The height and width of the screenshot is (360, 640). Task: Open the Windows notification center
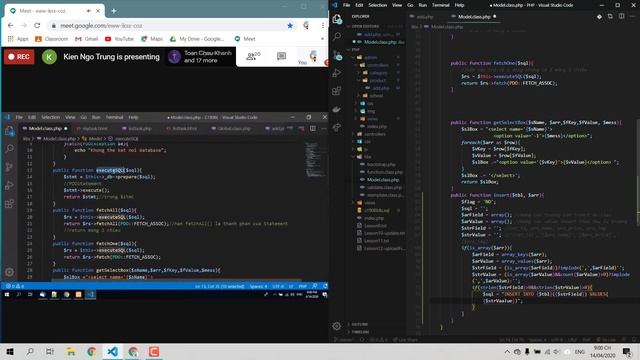tap(627, 351)
